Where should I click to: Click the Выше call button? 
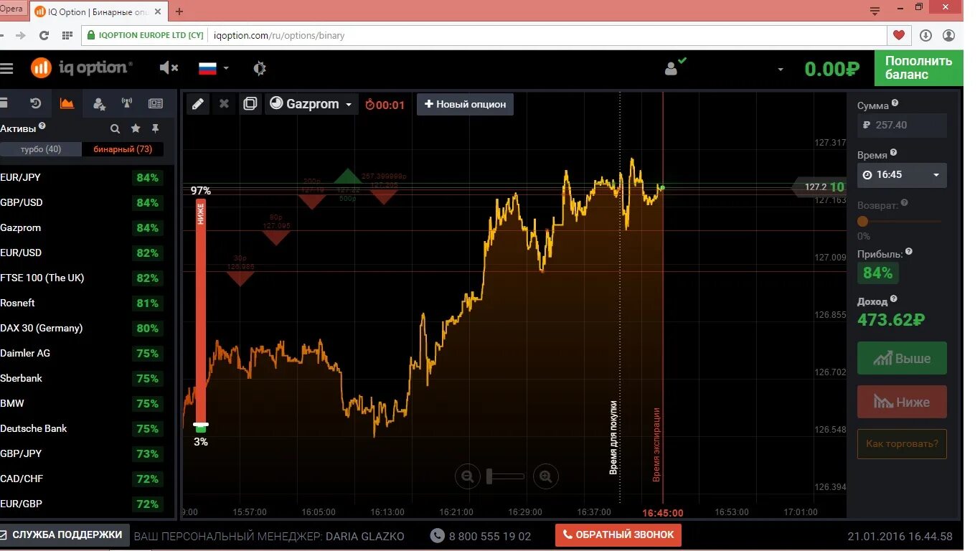(x=902, y=358)
